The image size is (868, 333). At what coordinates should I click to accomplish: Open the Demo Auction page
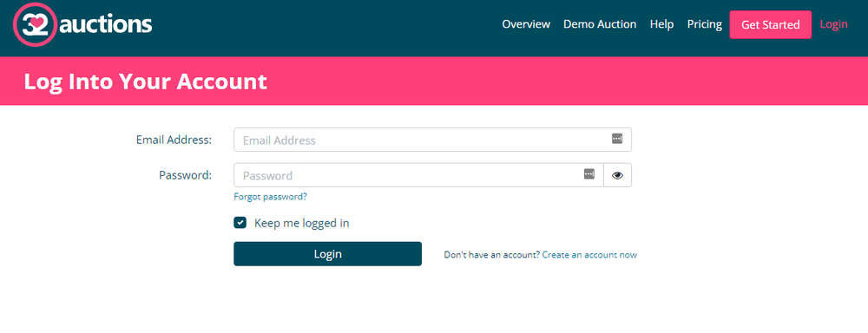(x=600, y=24)
